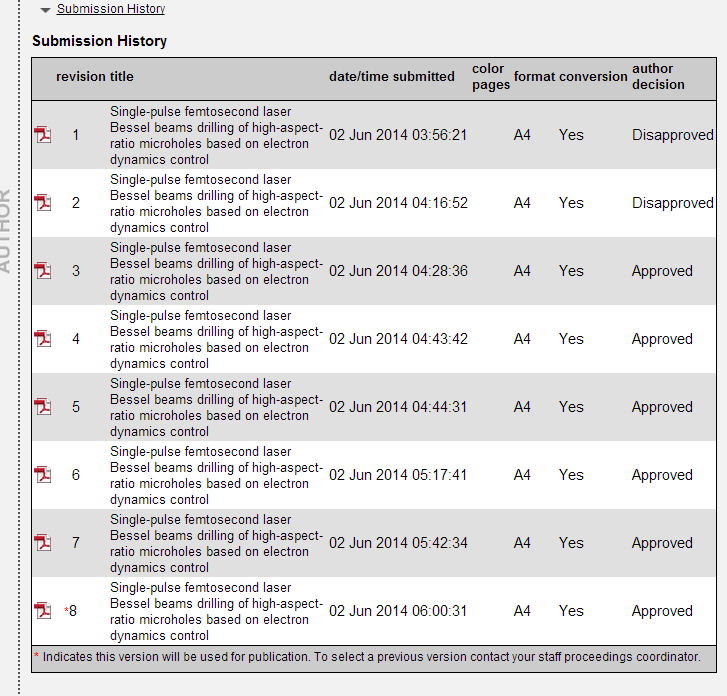Viewport: 727px width, 696px height.
Task: Click the Approved status for revision 8
Action: tap(662, 611)
